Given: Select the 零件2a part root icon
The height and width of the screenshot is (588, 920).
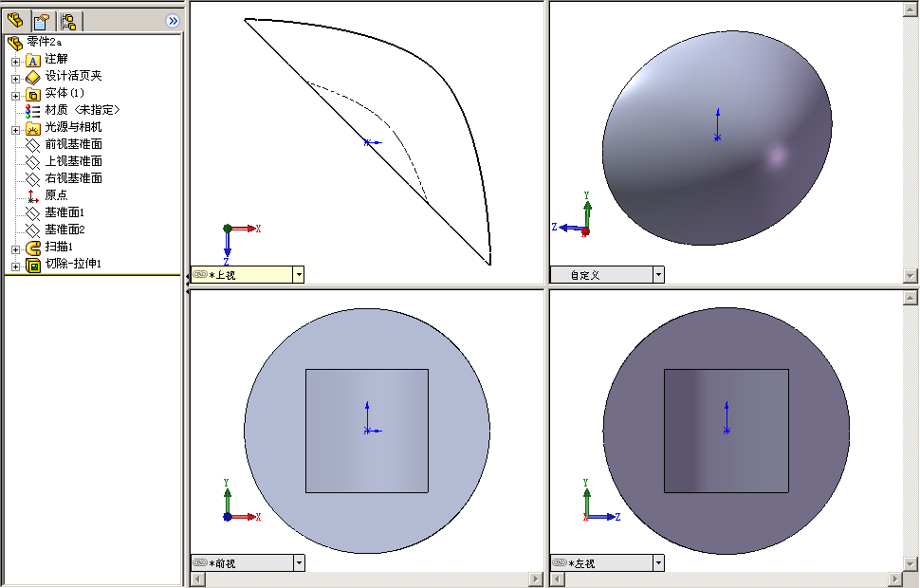Looking at the screenshot, I should point(15,43).
